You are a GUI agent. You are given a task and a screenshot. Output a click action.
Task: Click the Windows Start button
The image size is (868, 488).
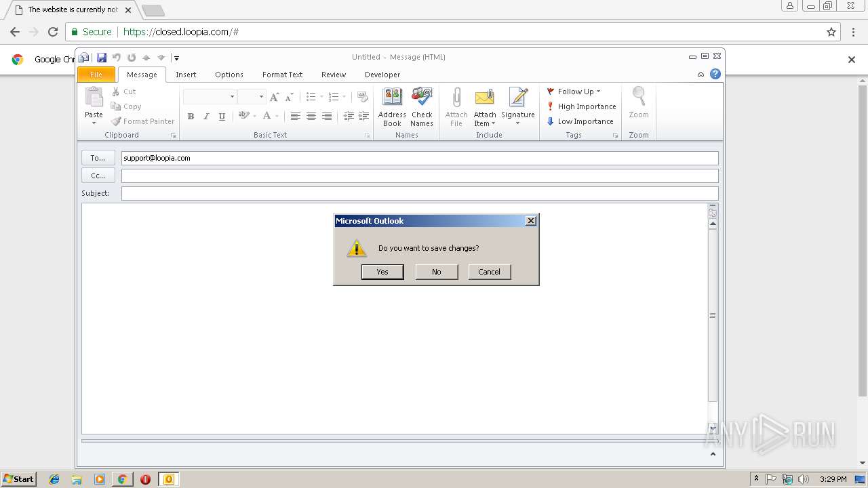(18, 479)
